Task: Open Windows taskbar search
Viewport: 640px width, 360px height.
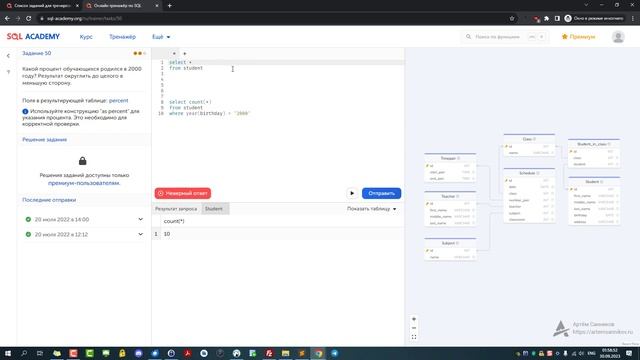Action: click(24, 353)
